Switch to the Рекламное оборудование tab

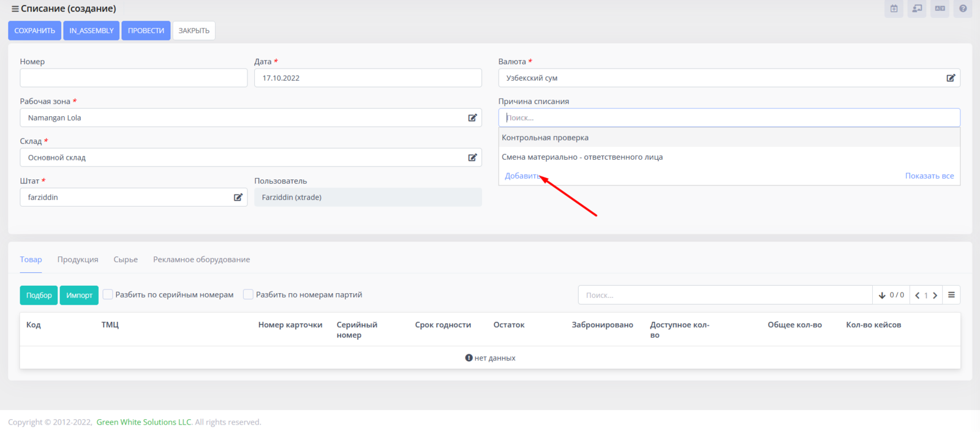202,259
